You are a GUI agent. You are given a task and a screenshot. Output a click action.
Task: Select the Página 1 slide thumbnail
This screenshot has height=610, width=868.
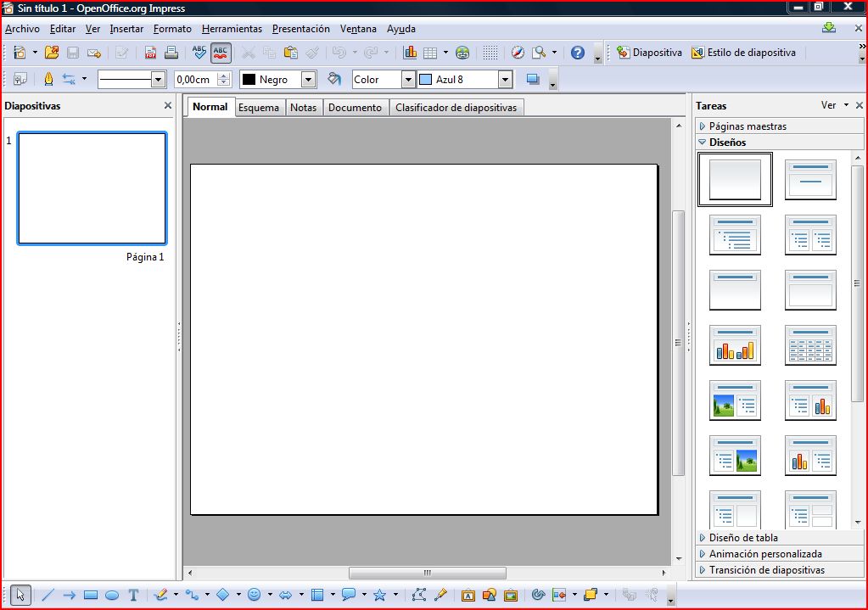click(92, 188)
